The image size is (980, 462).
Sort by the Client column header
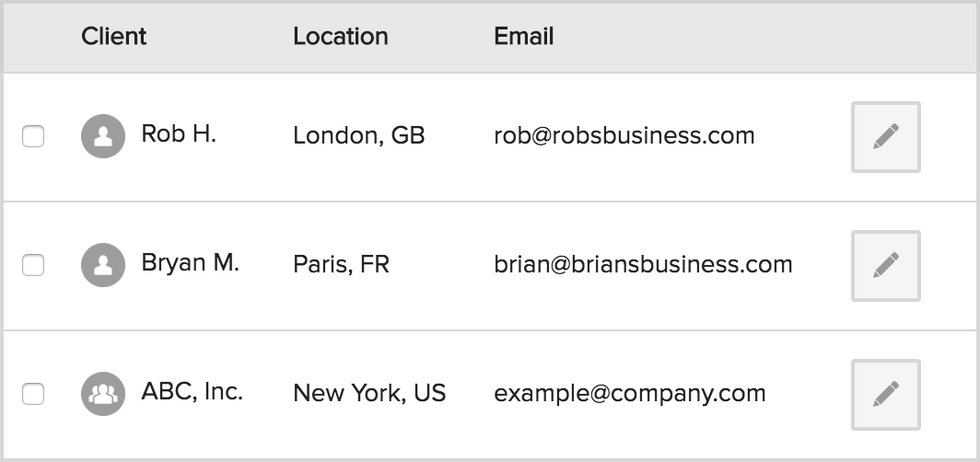[114, 37]
